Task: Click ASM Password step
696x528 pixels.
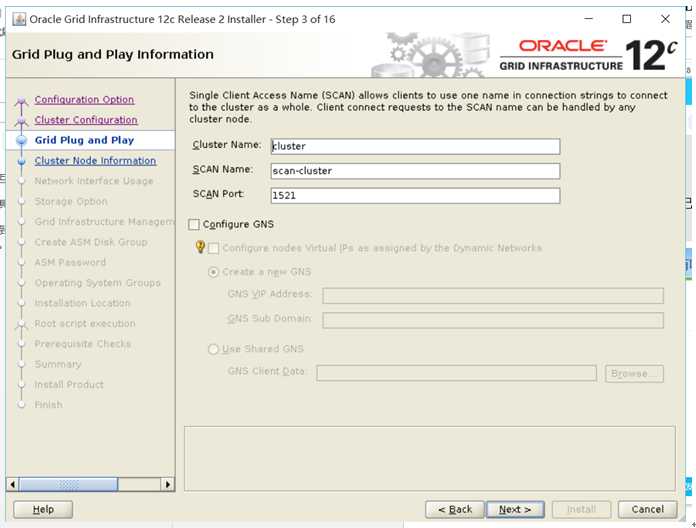Action: tap(70, 262)
